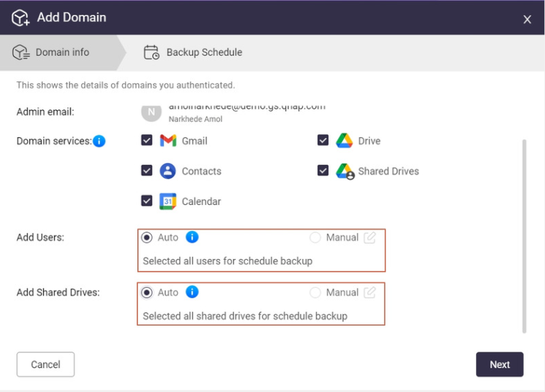Click the Google Drive icon

(x=344, y=141)
